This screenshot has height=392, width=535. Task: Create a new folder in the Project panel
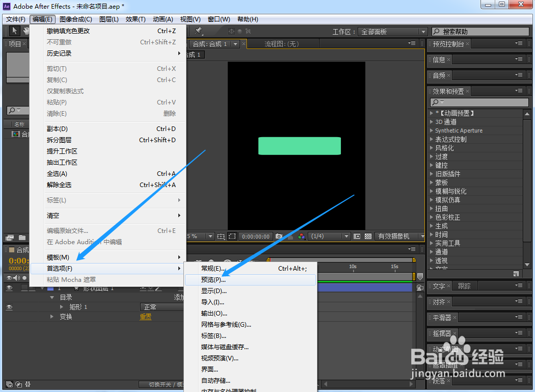pyautogui.click(x=22, y=238)
